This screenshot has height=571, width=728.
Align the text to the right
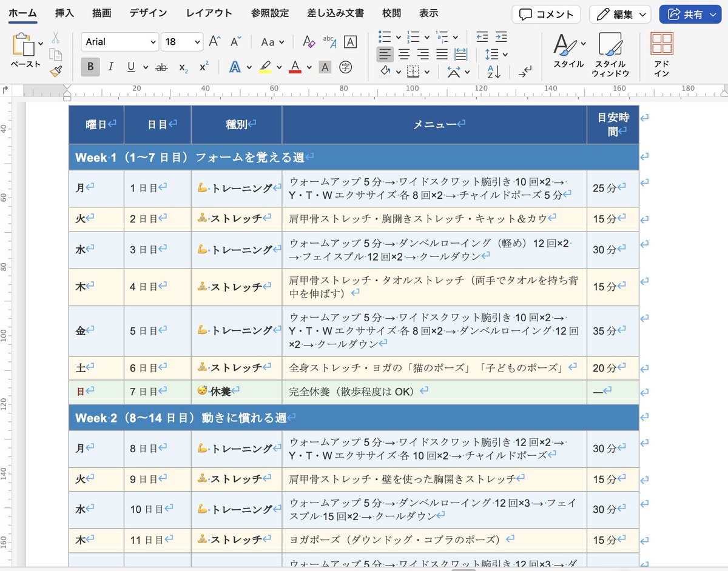(423, 55)
